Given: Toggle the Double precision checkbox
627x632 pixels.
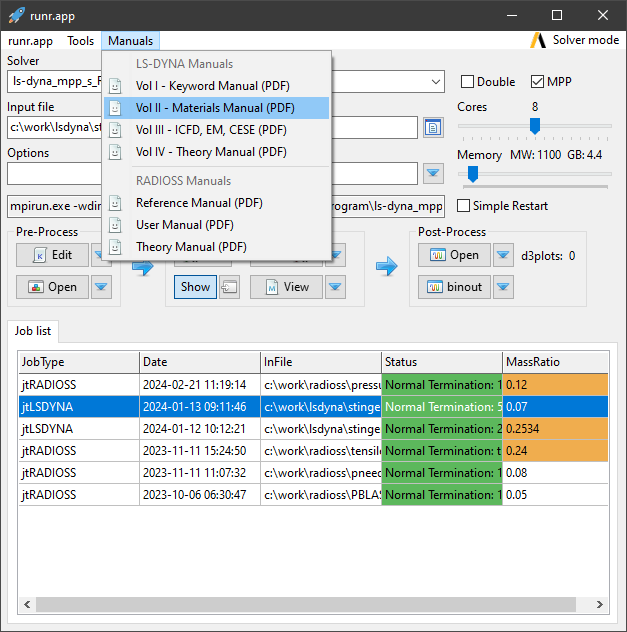Looking at the screenshot, I should (x=467, y=82).
